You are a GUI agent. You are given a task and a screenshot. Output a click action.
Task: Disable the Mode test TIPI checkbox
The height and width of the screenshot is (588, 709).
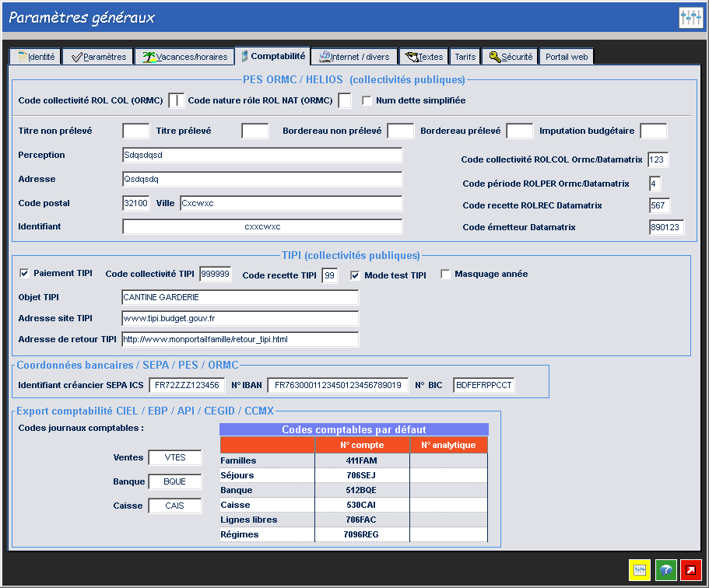click(355, 275)
